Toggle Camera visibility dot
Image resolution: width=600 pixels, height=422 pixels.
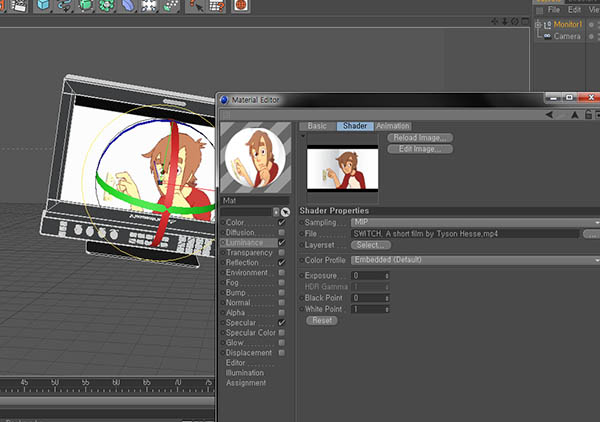[x=592, y=36]
